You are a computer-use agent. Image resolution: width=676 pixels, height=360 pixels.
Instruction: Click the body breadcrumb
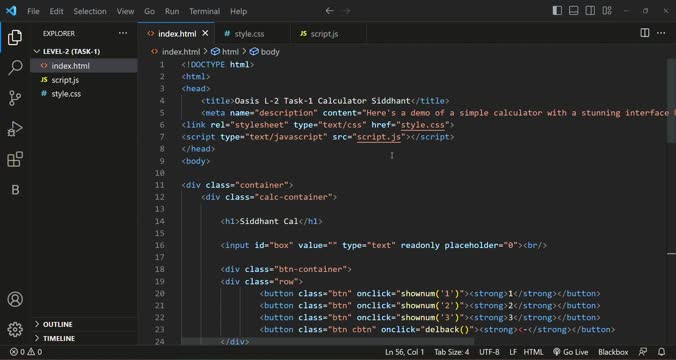point(265,52)
